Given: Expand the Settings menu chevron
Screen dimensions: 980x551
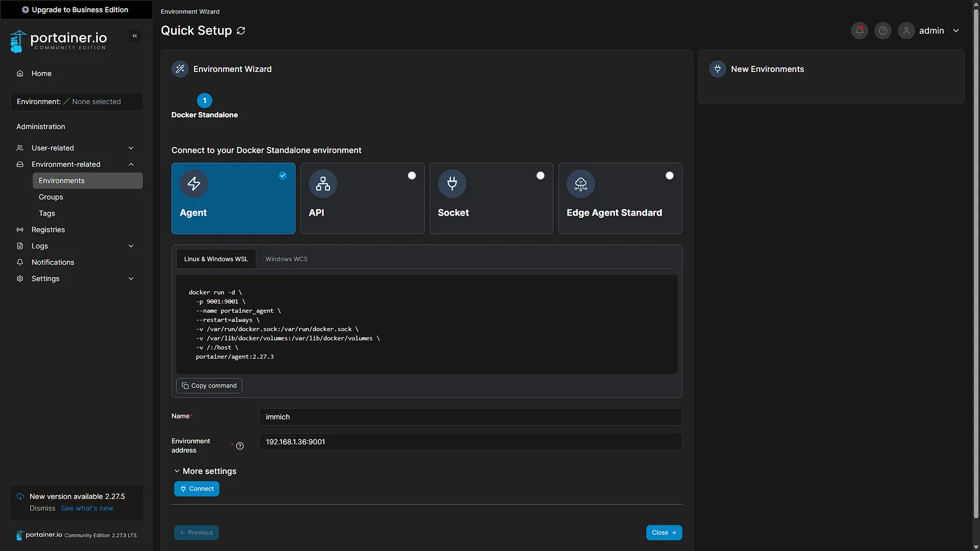Looking at the screenshot, I should [x=131, y=279].
